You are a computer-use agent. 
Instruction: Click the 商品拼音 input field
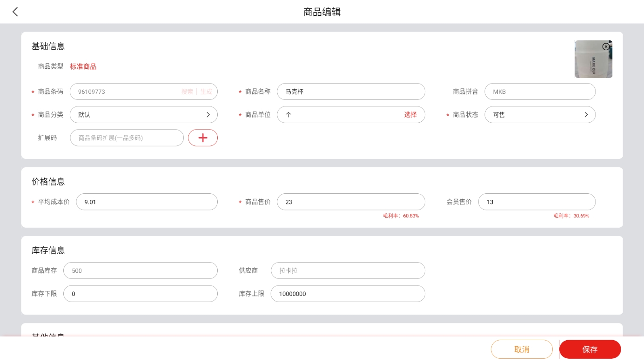coord(540,92)
